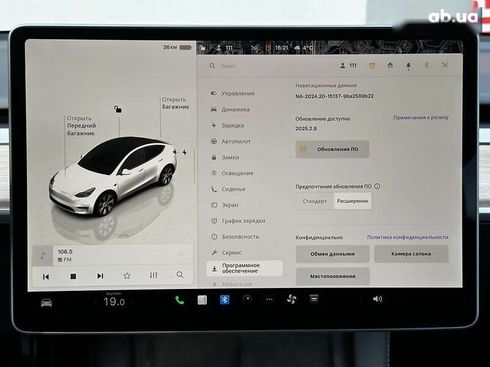Open the audio equalizer settings icon
The height and width of the screenshot is (367, 490).
tap(153, 275)
